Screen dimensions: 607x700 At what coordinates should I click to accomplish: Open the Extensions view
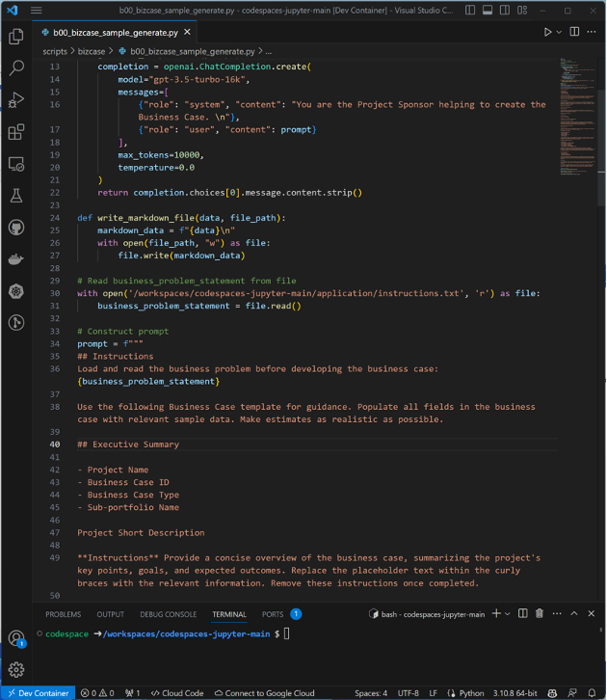coord(16,132)
